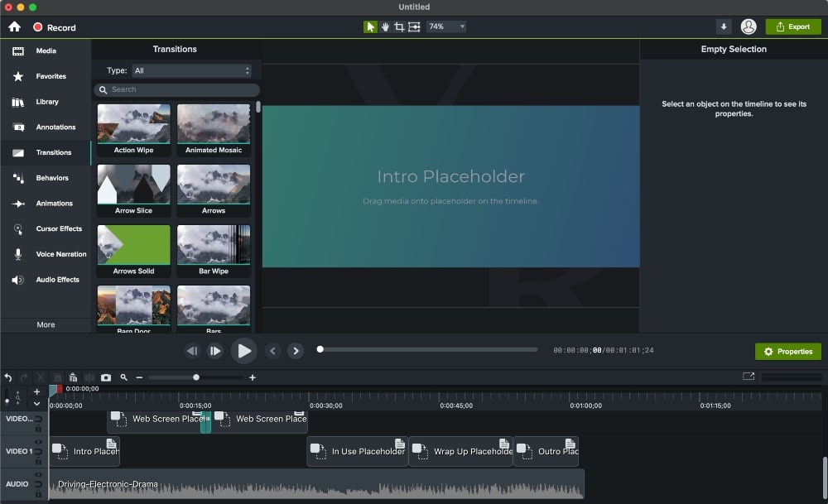Toggle the lock on the top video track
Image resolution: width=828 pixels, height=504 pixels.
tap(39, 429)
